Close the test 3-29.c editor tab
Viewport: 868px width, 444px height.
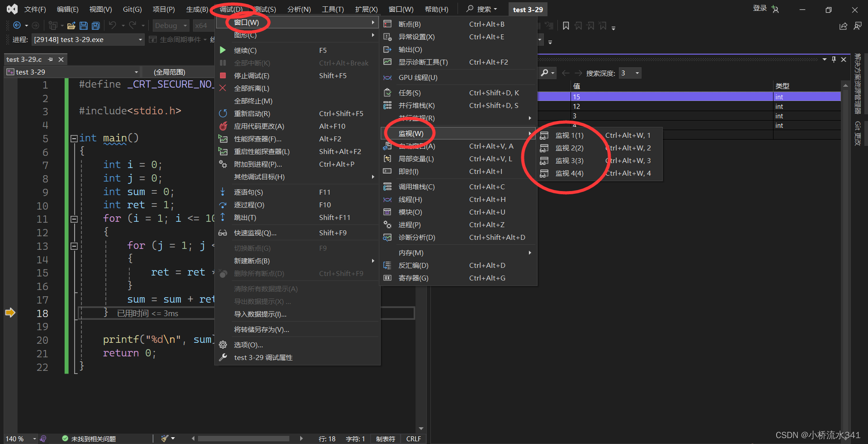(61, 59)
